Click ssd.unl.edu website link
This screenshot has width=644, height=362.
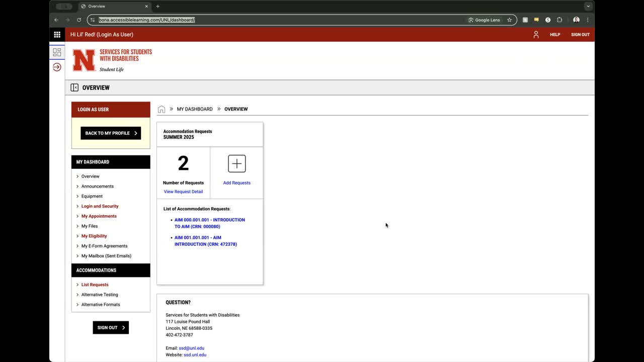click(x=195, y=355)
